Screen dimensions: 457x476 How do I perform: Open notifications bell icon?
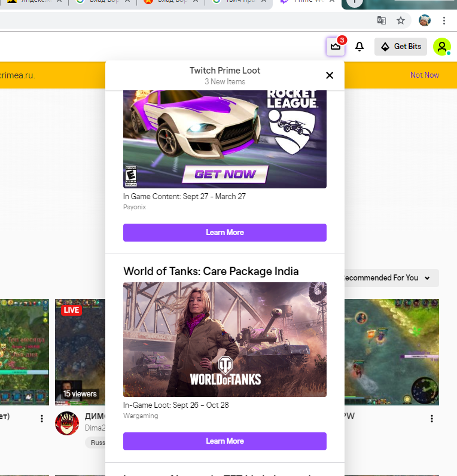click(x=359, y=47)
